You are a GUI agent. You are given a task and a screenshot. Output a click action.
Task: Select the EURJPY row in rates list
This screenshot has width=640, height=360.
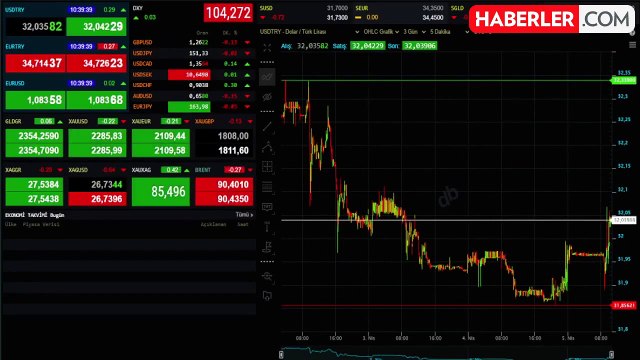[x=192, y=107]
